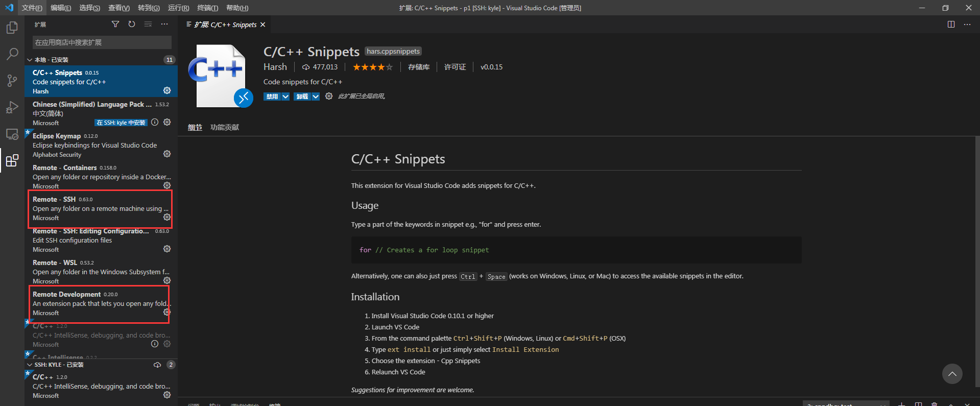The width and height of the screenshot is (980, 406).
Task: Clear extensions search results icon
Action: [148, 24]
